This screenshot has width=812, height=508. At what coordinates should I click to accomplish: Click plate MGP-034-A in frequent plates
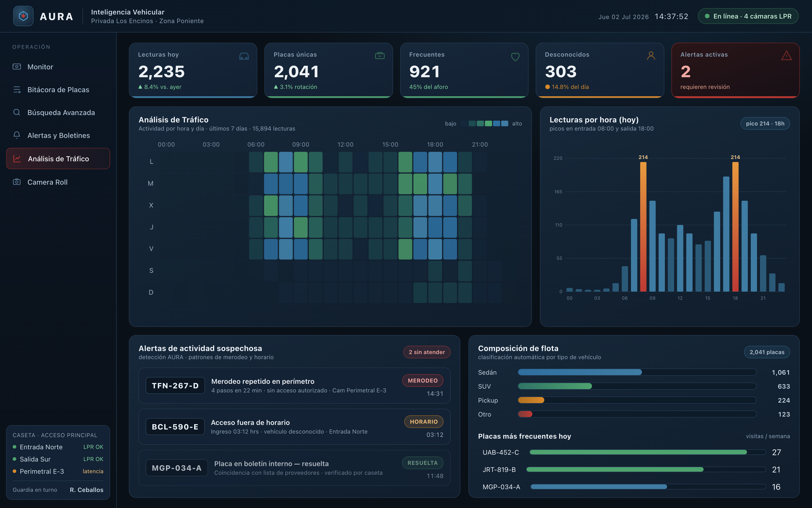click(x=501, y=486)
